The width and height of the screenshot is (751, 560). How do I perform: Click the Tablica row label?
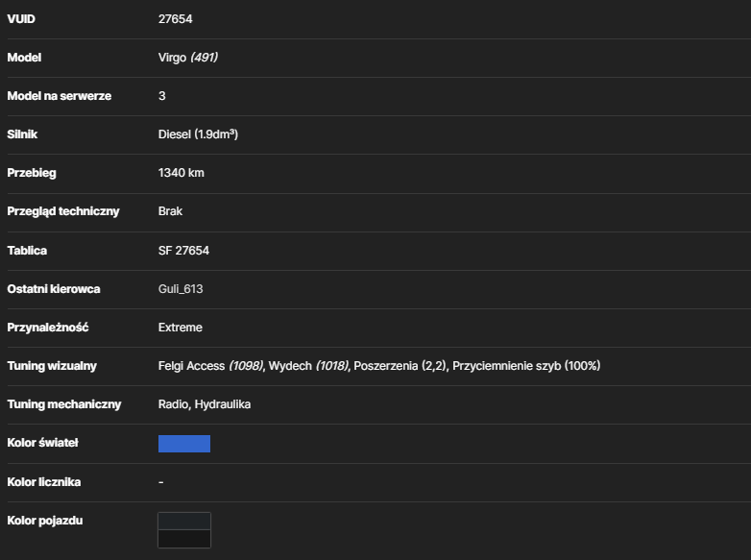(x=27, y=251)
